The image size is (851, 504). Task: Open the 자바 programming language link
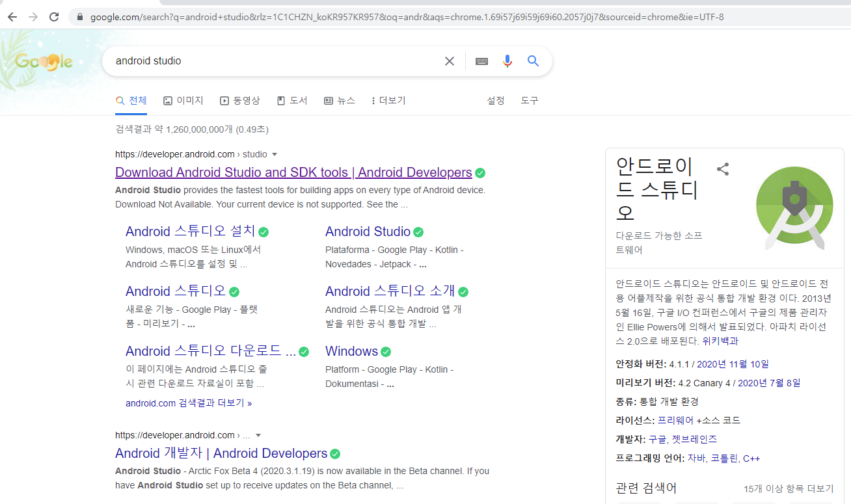pyautogui.click(x=696, y=458)
